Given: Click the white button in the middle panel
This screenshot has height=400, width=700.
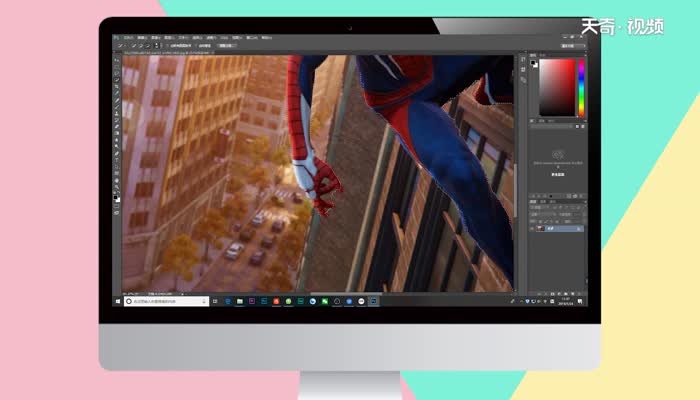Looking at the screenshot, I should click(558, 175).
